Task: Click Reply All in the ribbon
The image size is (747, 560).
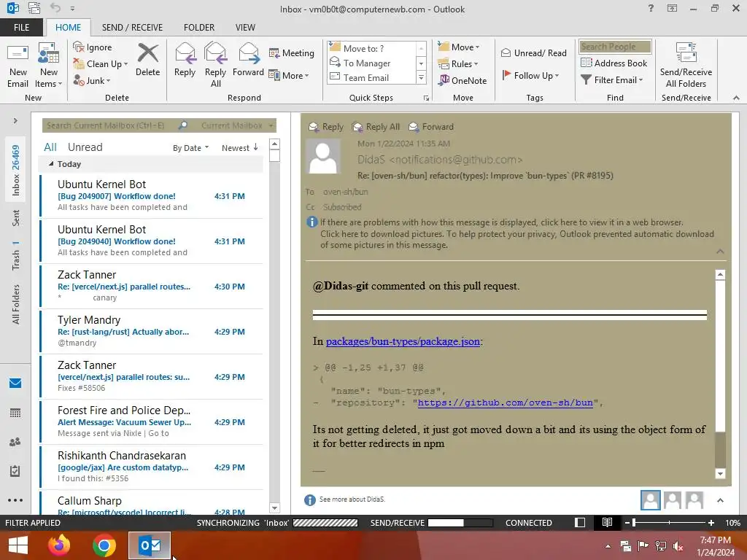Action: [x=215, y=65]
